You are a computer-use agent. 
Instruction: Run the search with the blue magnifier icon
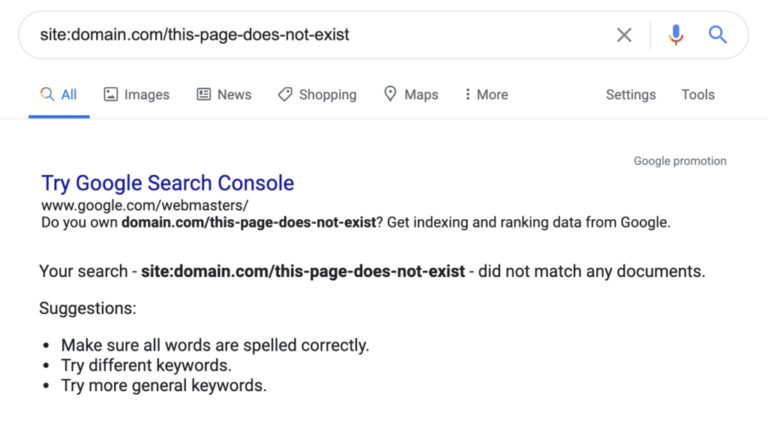[x=717, y=35]
